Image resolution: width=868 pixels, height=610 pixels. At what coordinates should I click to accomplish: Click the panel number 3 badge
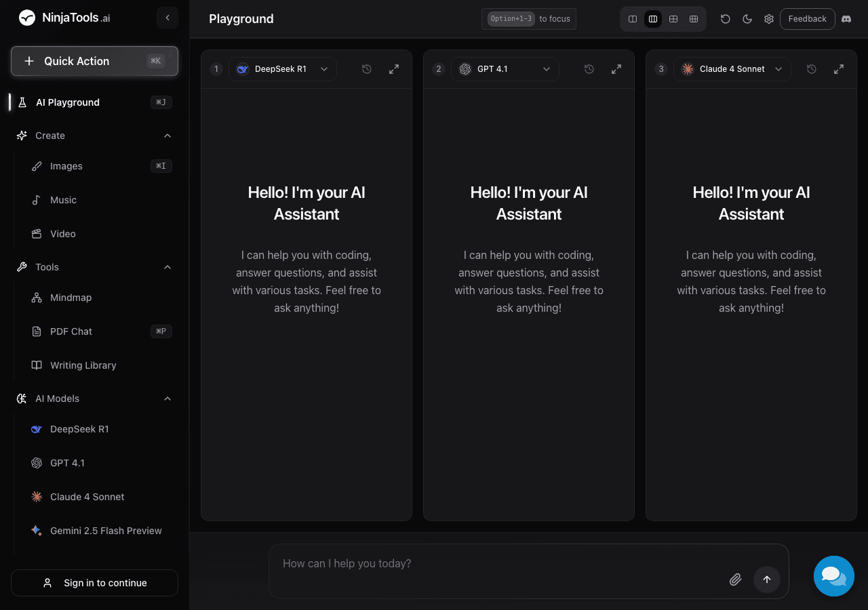[661, 69]
